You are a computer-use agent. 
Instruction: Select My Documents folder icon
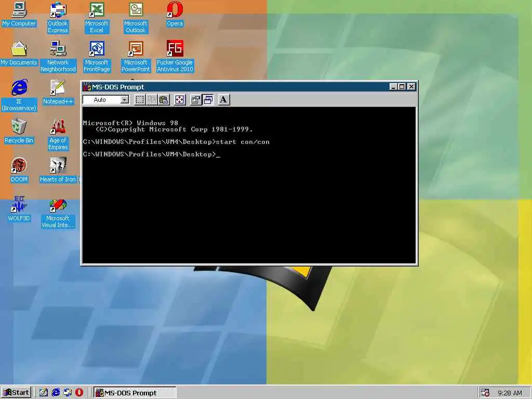(x=19, y=54)
